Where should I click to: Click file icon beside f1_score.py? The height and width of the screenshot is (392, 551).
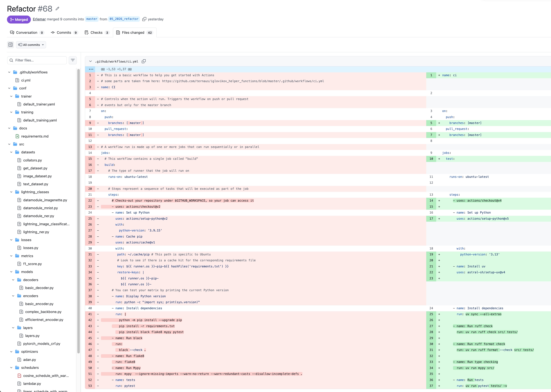point(19,264)
